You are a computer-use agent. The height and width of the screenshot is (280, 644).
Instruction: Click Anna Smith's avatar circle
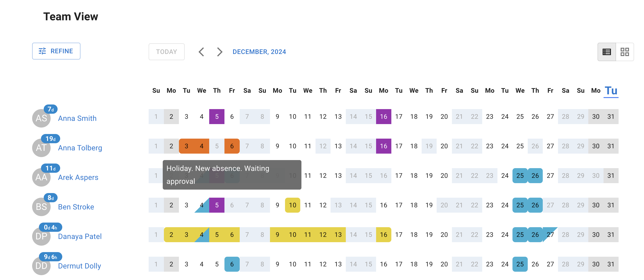point(41,118)
